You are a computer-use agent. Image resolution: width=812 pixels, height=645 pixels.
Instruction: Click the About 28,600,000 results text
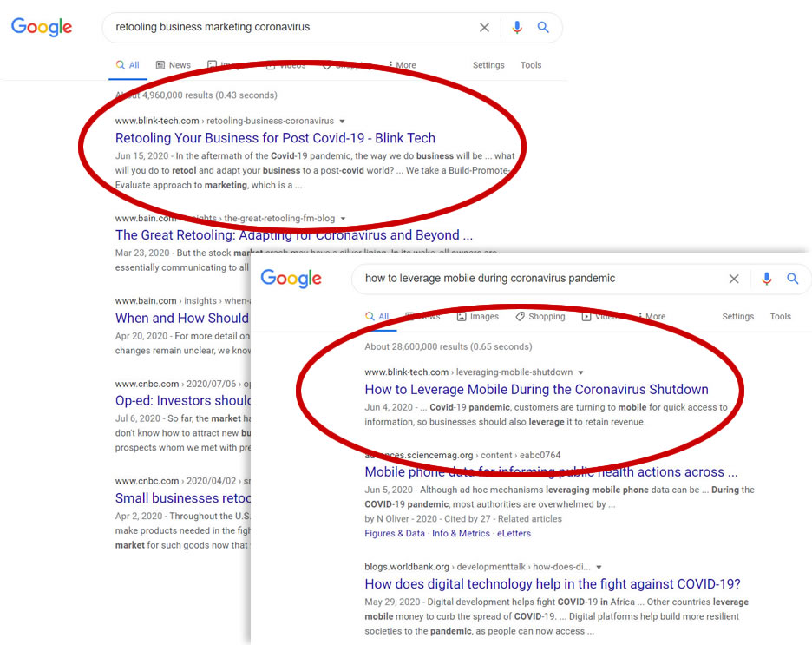(x=448, y=346)
